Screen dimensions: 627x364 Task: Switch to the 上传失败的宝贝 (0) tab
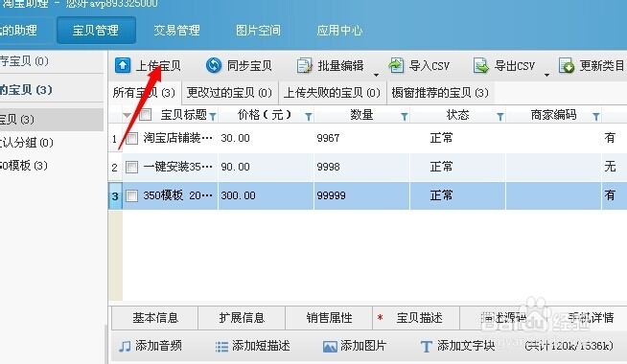(x=332, y=93)
